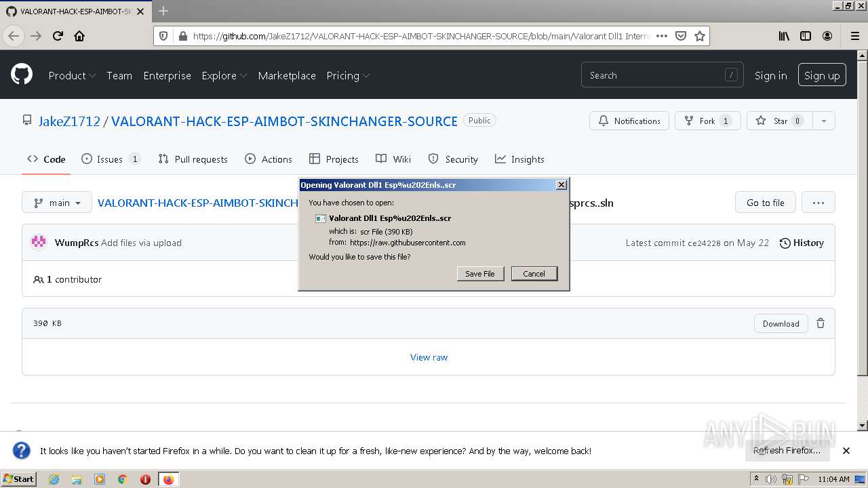The height and width of the screenshot is (488, 868).
Task: Click the padlock site security icon
Action: point(182,36)
